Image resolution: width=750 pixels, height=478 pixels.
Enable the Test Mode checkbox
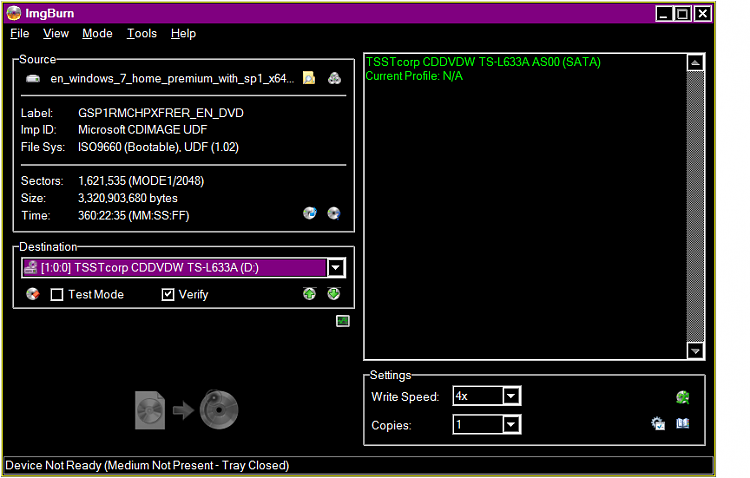[x=57, y=294]
